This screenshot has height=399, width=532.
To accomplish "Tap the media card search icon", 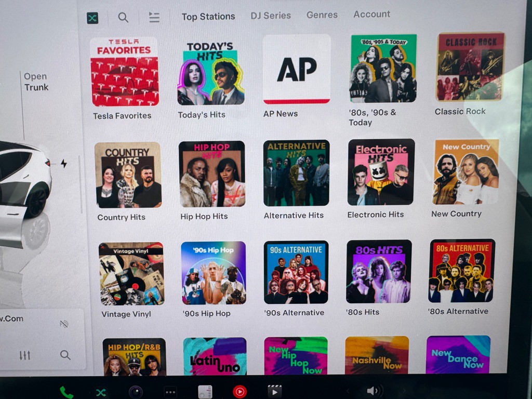I will 65,355.
